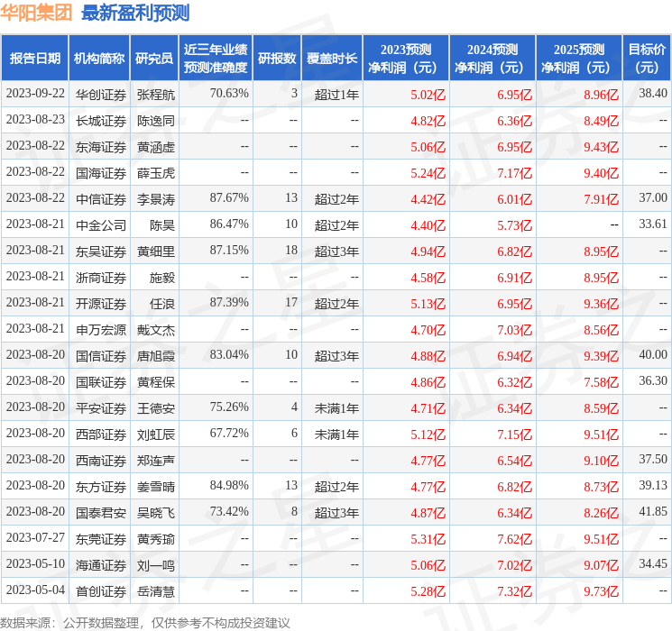Viewport: 672px width, 631px height.
Task: Click the 近三年业绩预测准确度 column header
Action: coord(216,59)
